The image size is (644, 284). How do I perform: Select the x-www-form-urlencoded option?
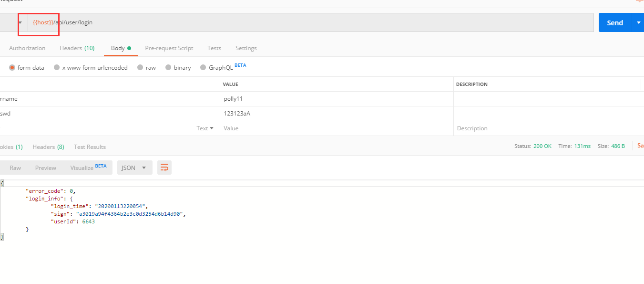pyautogui.click(x=57, y=68)
